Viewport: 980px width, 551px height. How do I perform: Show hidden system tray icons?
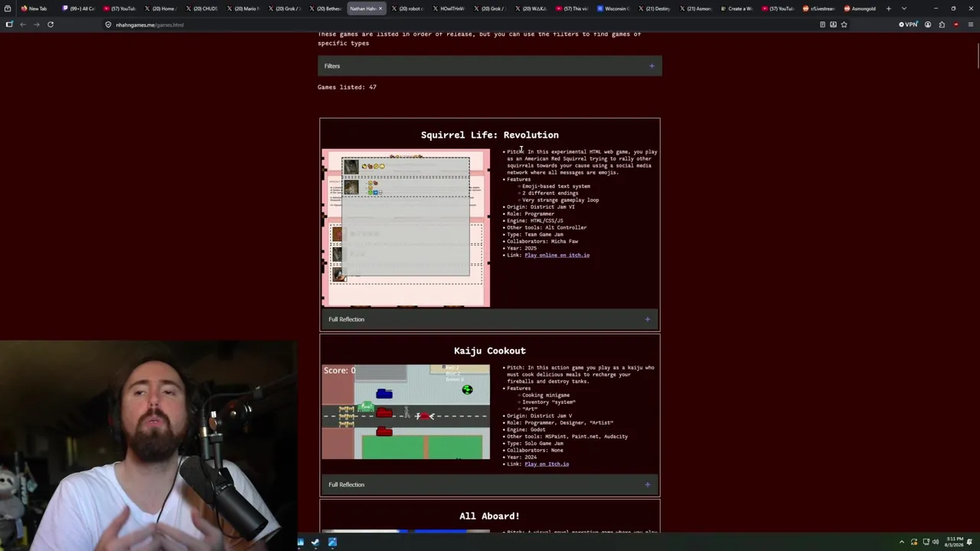tap(902, 542)
